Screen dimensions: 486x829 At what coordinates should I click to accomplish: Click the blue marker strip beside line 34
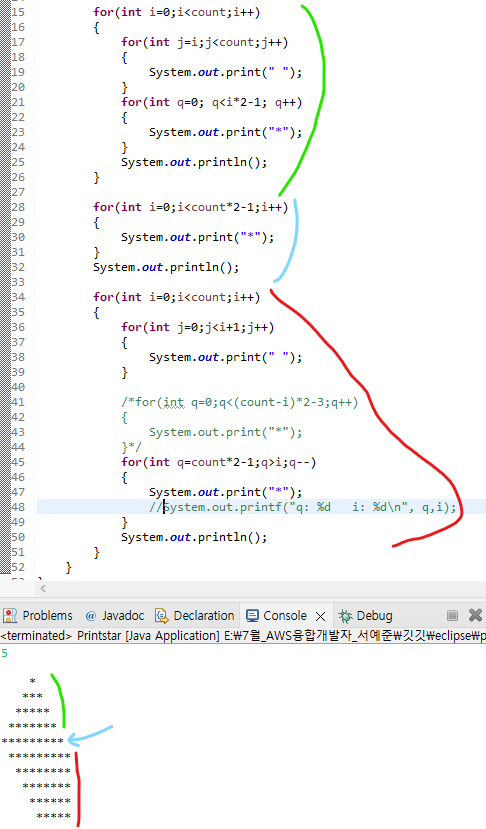[5, 297]
